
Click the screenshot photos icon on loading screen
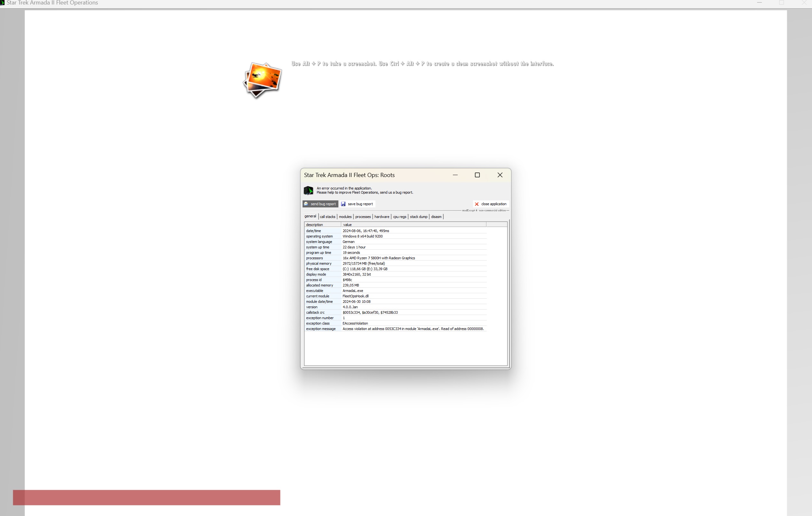pos(262,80)
